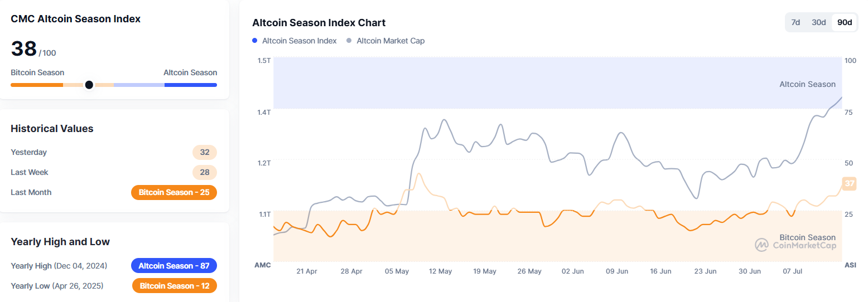Viewport: 868px width, 302px height.
Task: Click the Altcoin Season shaded zone label
Action: point(807,84)
